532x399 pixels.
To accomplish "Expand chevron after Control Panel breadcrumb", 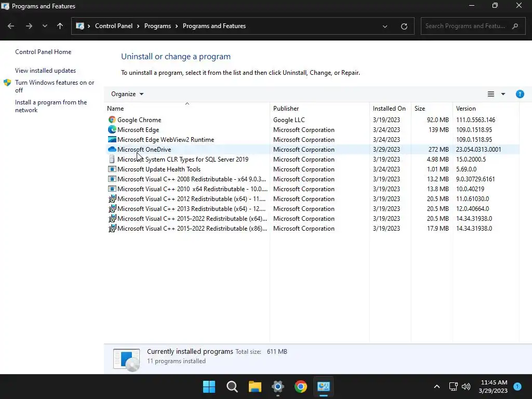I will (x=138, y=26).
